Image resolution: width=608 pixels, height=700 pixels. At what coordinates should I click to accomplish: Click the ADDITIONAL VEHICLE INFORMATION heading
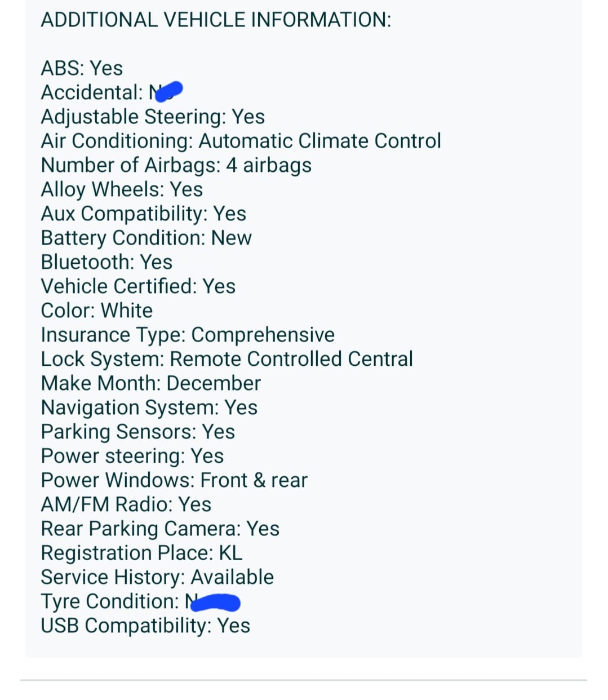point(216,20)
